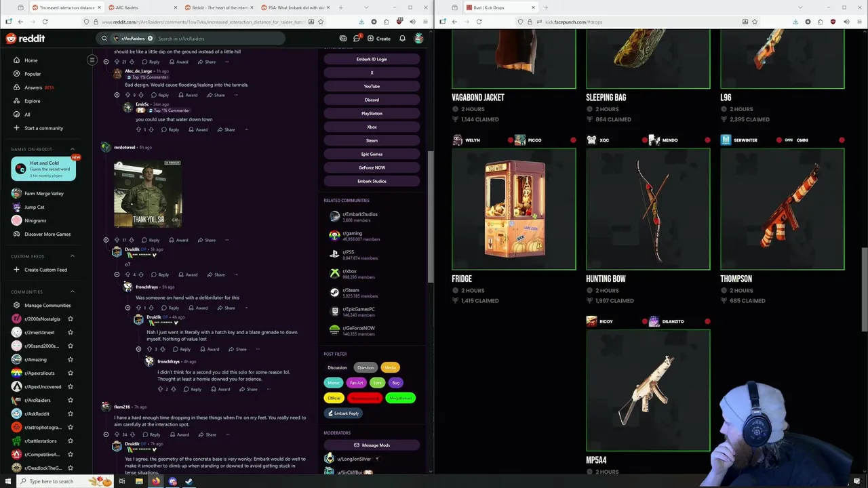Viewport: 868px width, 488px height.
Task: Upvote flem216's comment
Action: (117, 434)
